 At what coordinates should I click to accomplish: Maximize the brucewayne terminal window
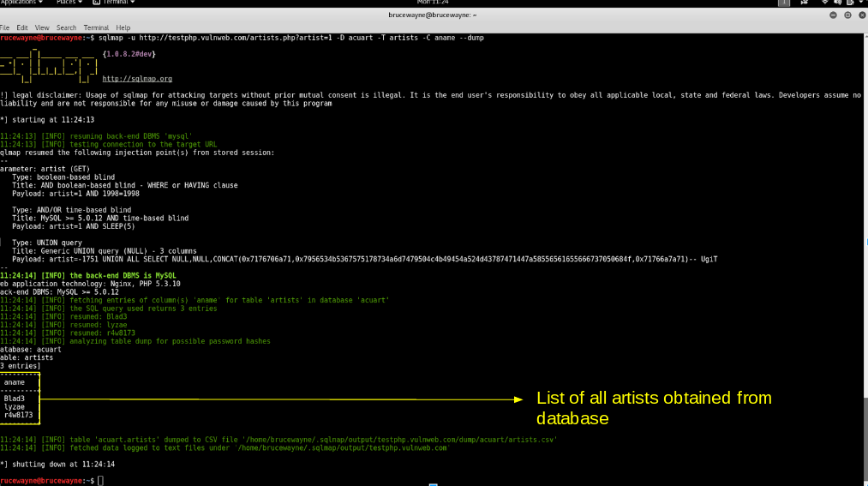point(847,15)
